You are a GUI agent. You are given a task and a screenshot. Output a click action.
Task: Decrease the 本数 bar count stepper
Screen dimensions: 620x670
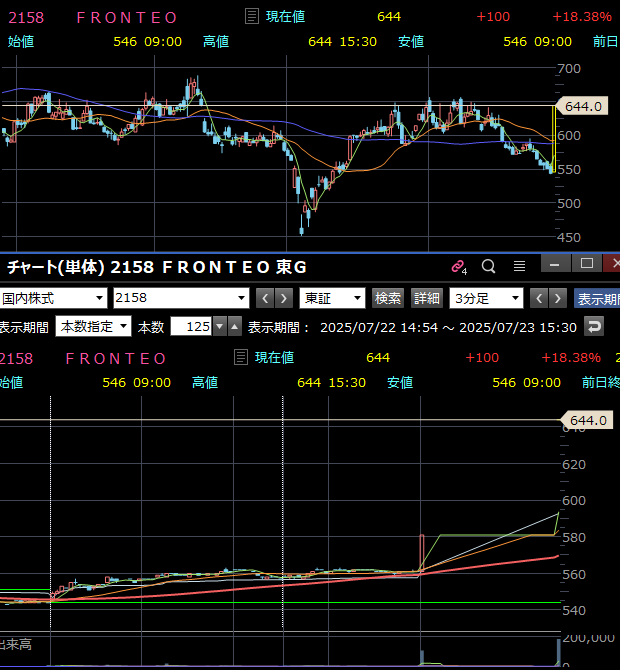pos(220,327)
